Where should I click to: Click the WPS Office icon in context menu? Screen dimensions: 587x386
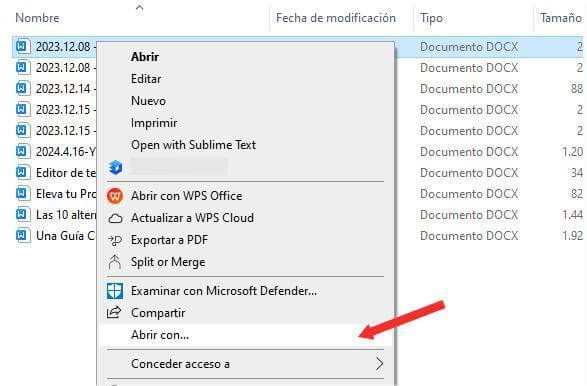click(115, 196)
